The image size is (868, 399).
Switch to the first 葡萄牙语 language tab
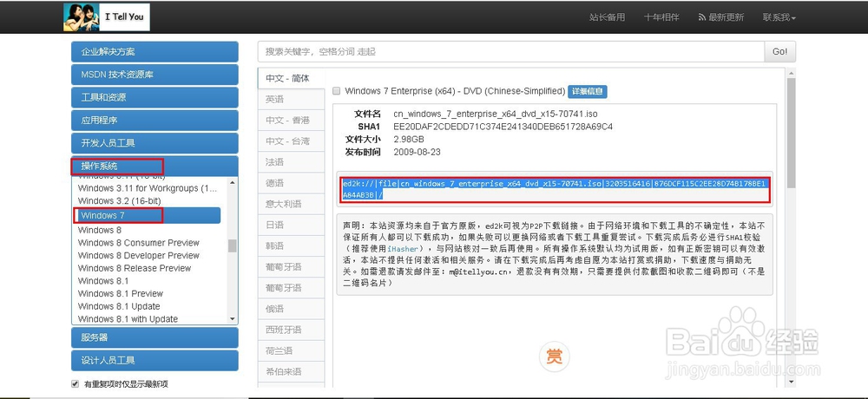point(291,267)
